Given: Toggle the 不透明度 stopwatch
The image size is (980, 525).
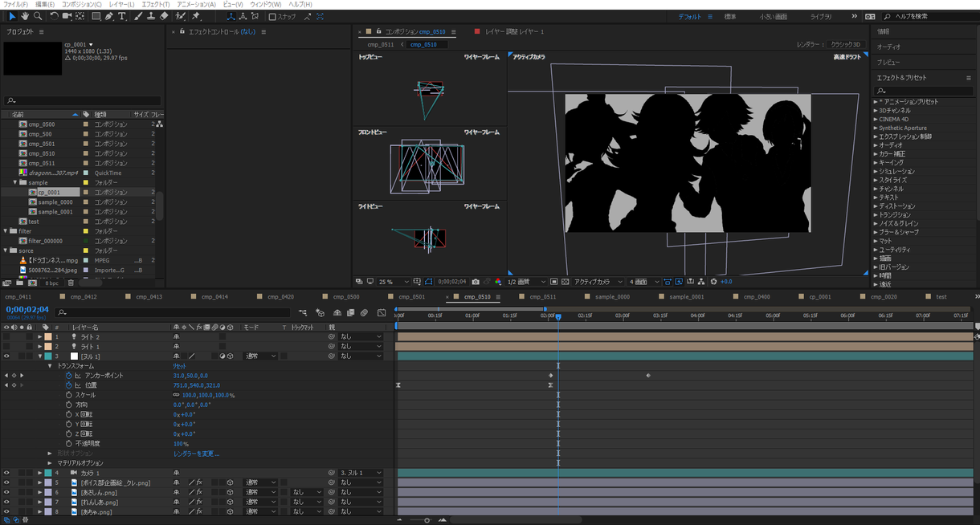Looking at the screenshot, I should click(68, 443).
